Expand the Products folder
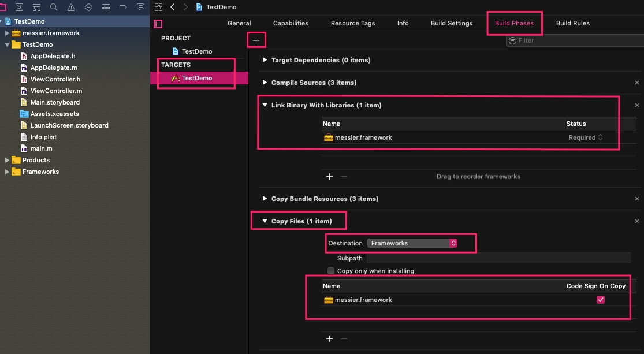This screenshot has height=354, width=644. (x=7, y=160)
